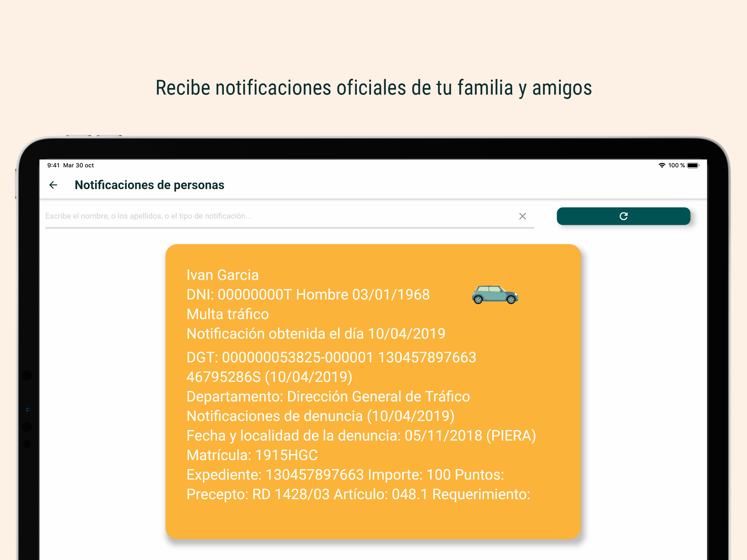Select 'Matrícula: 1915HGC' line
The height and width of the screenshot is (560, 747).
tap(252, 455)
